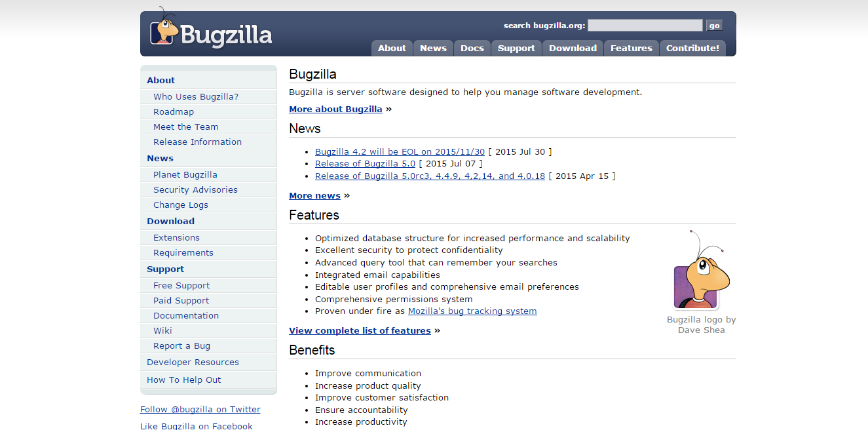
Task: Switch to the Docs tab
Action: [472, 48]
